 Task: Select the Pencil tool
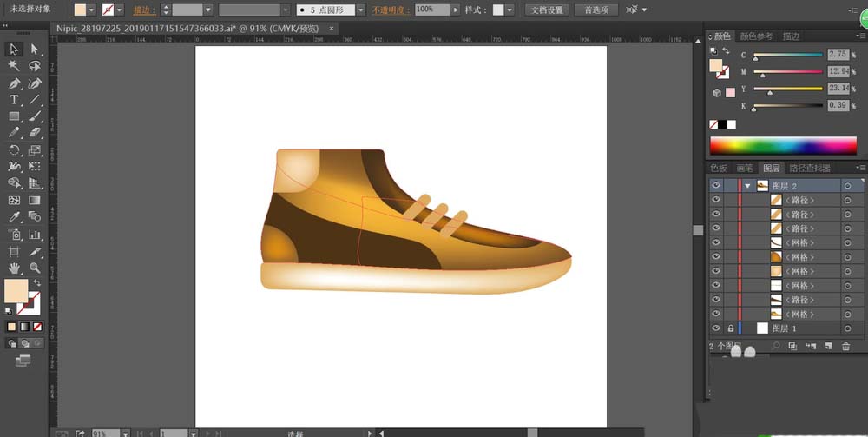14,133
